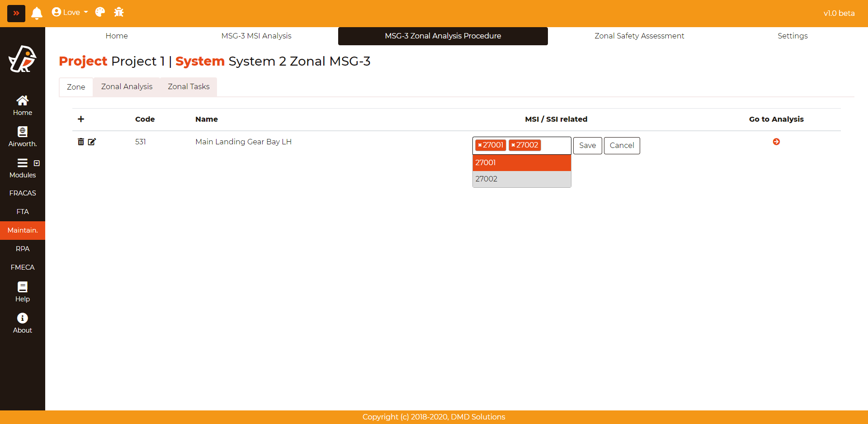Choose 27002 option in dropdown list
Image resolution: width=868 pixels, height=424 pixels.
click(521, 179)
